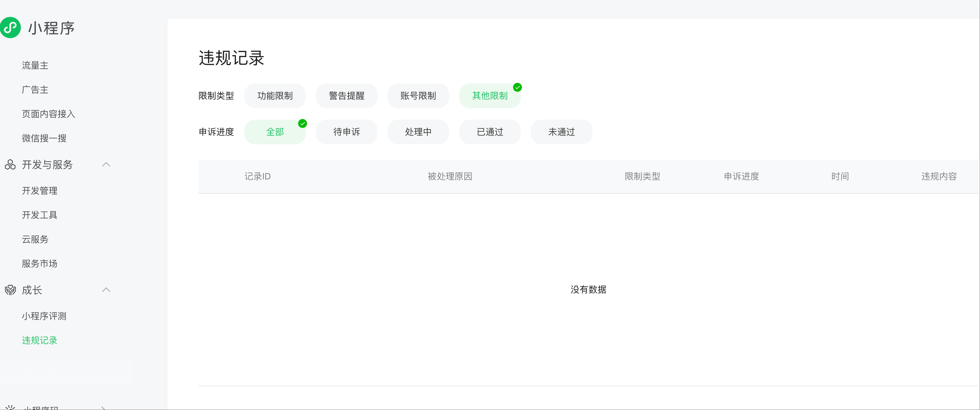Select the 账号限制 filter option

(x=418, y=96)
